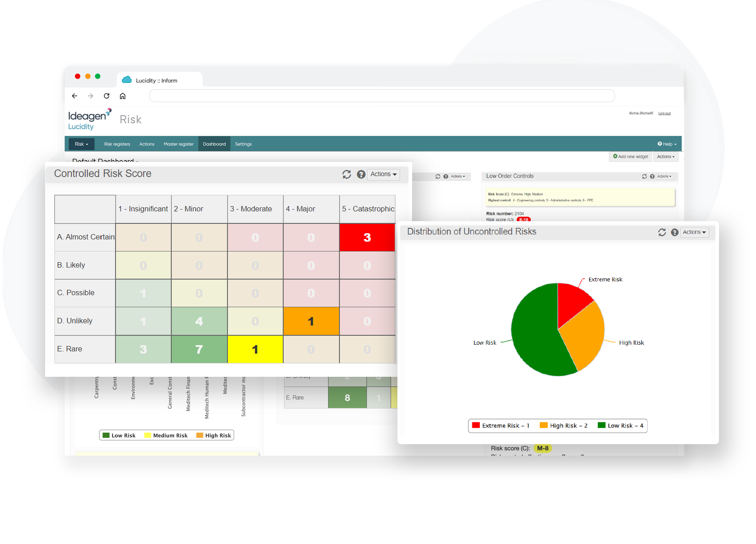756x544 pixels.
Task: Refresh the Distribution of Uncontrolled Risks widget
Action: pyautogui.click(x=662, y=232)
